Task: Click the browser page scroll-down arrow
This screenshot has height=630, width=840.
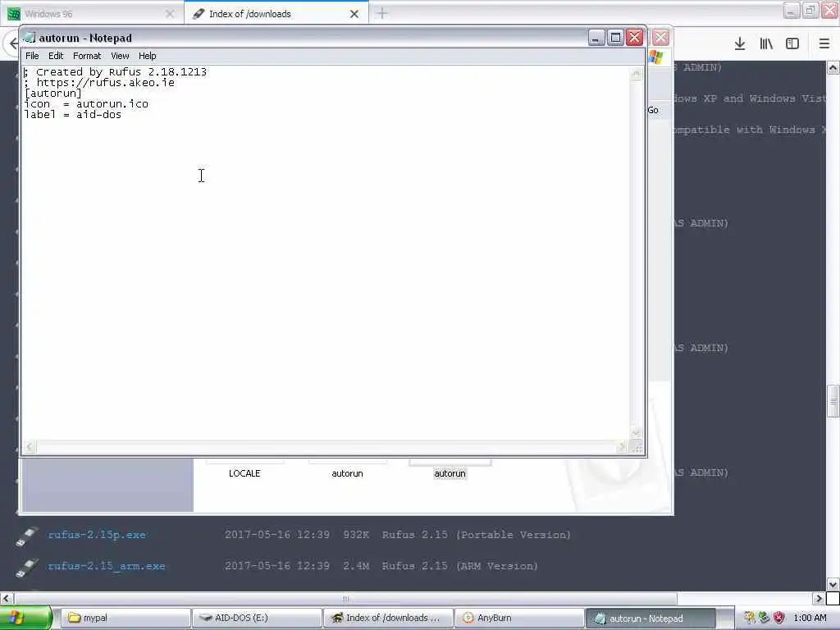Action: point(833,584)
